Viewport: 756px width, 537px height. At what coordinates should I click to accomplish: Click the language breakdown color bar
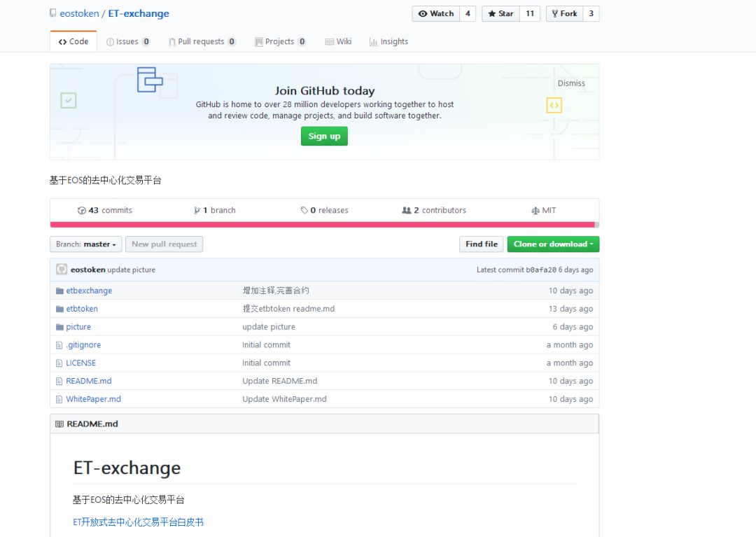(325, 225)
